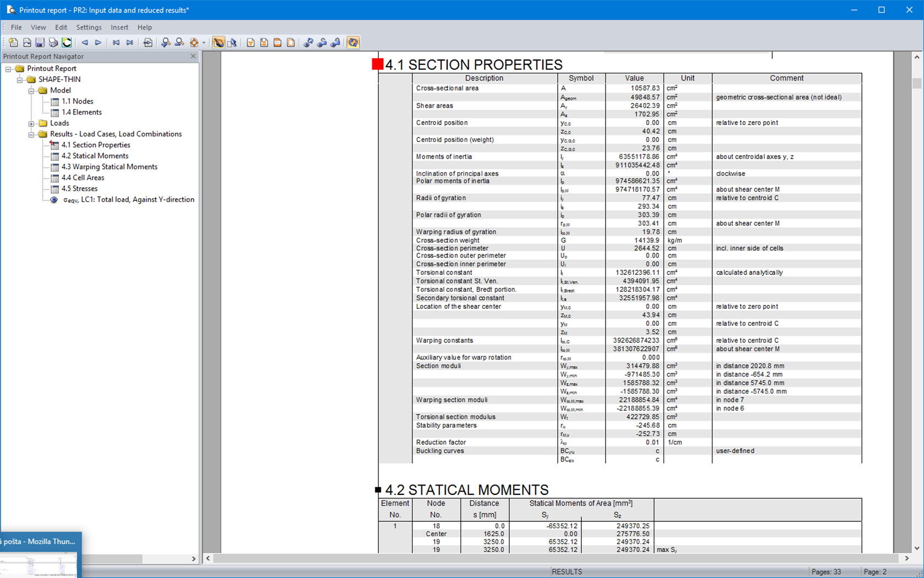Open the go-to-page tool
Viewport: 924px width, 578px height.
pos(148,42)
